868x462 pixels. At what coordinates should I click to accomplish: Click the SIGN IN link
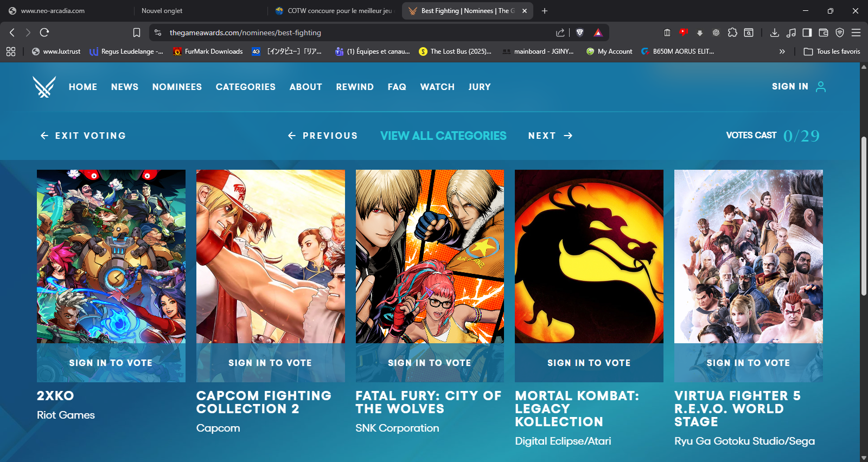790,87
